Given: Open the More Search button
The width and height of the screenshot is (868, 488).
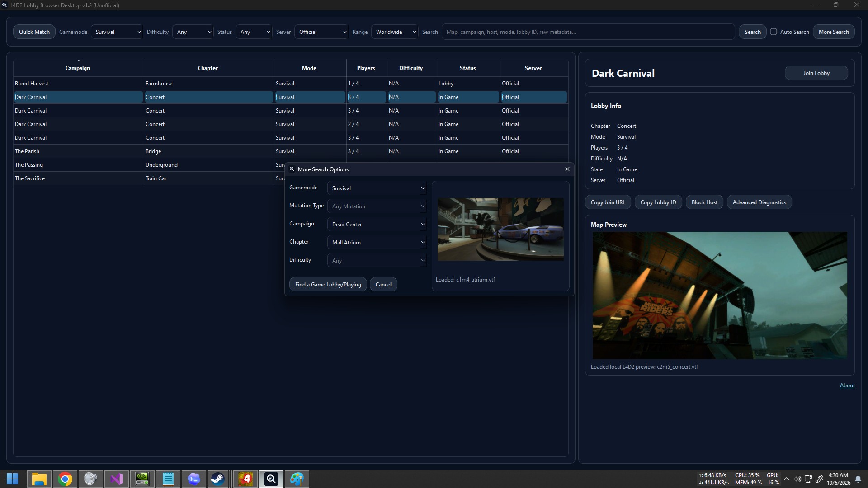Looking at the screenshot, I should point(834,32).
